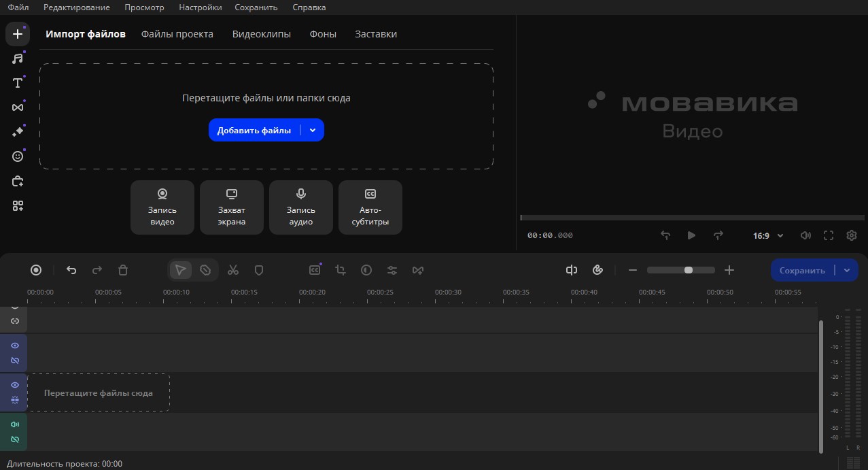Viewport: 868px width, 470px height.
Task: Click the crop tool in timeline toolbar
Action: (x=341, y=270)
